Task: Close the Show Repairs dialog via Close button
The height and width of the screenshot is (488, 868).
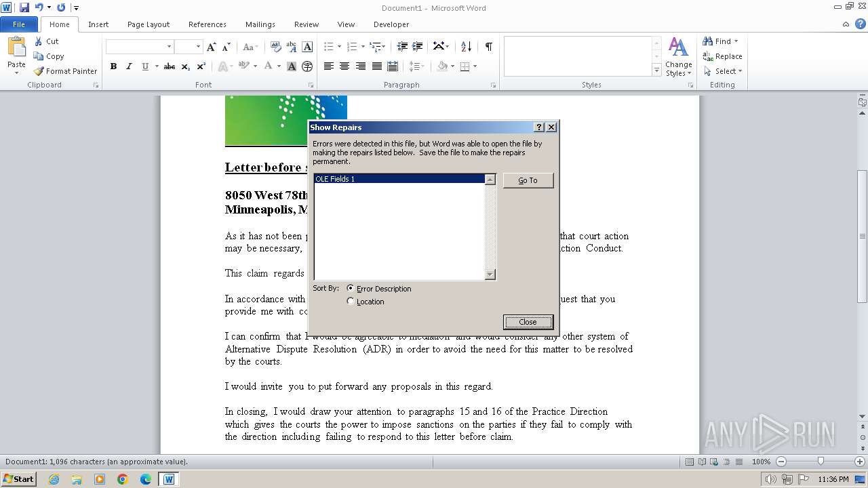Action: point(528,322)
